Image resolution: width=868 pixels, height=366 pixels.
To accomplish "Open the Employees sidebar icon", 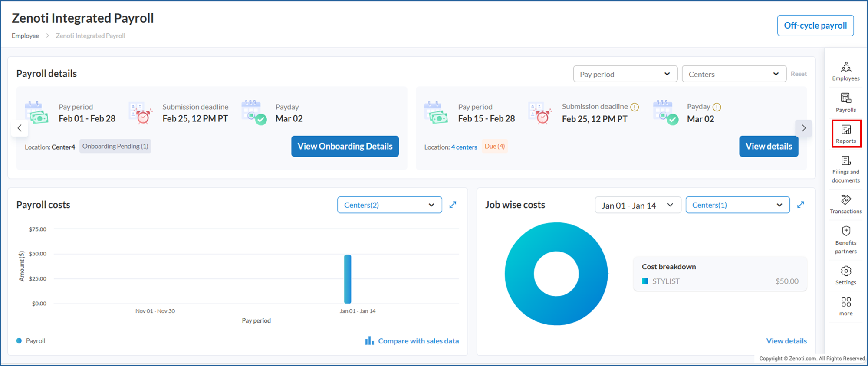I will (x=845, y=72).
